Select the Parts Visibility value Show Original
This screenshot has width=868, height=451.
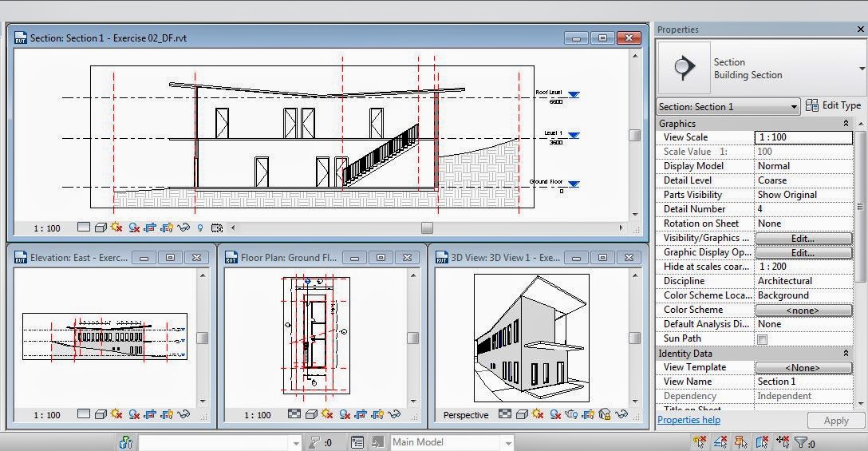[x=803, y=195]
